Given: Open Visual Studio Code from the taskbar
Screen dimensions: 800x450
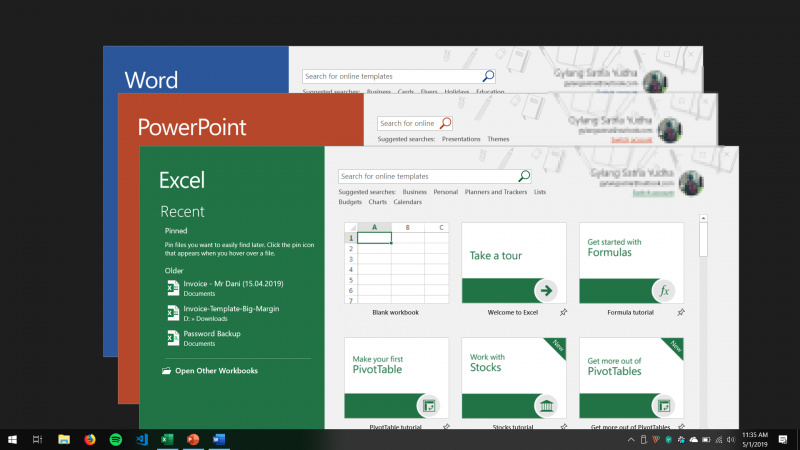Looking at the screenshot, I should click(x=142, y=439).
